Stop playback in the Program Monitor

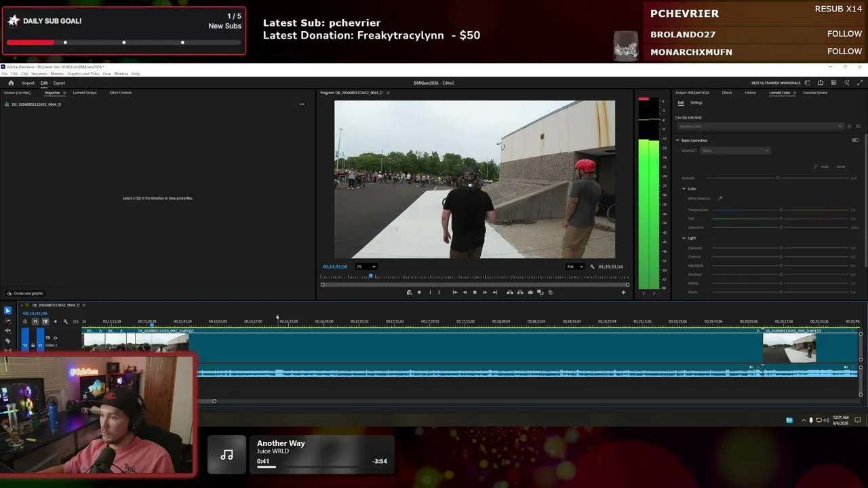point(475,292)
